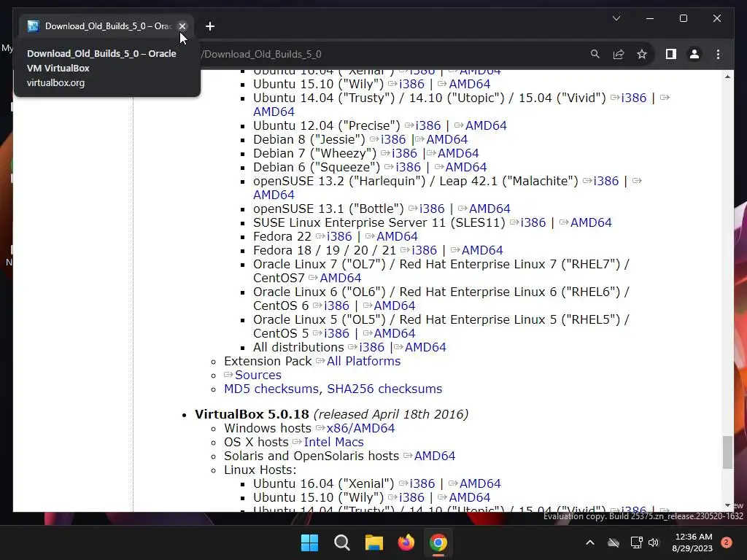This screenshot has height=560, width=747.
Task: Bookmark this page with star icon
Action: pyautogui.click(x=642, y=54)
